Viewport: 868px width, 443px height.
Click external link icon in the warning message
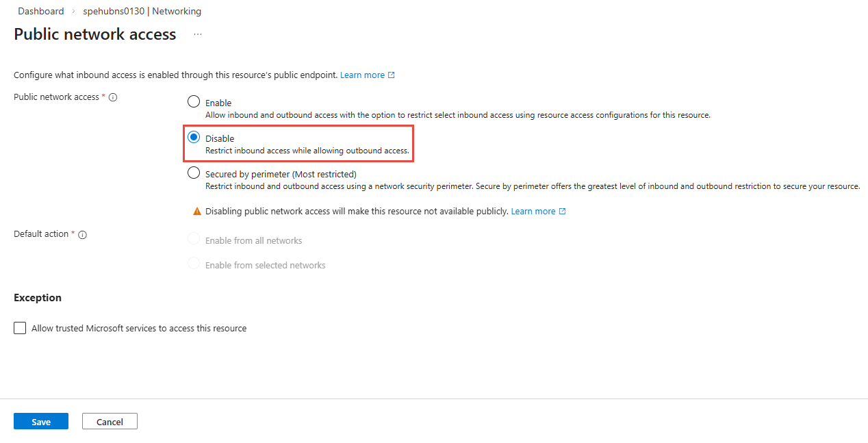point(563,212)
